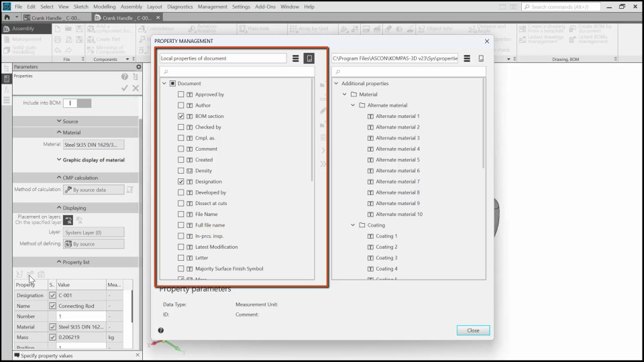Check the Author property checkbox
This screenshot has width=644, height=362.
coord(181,105)
